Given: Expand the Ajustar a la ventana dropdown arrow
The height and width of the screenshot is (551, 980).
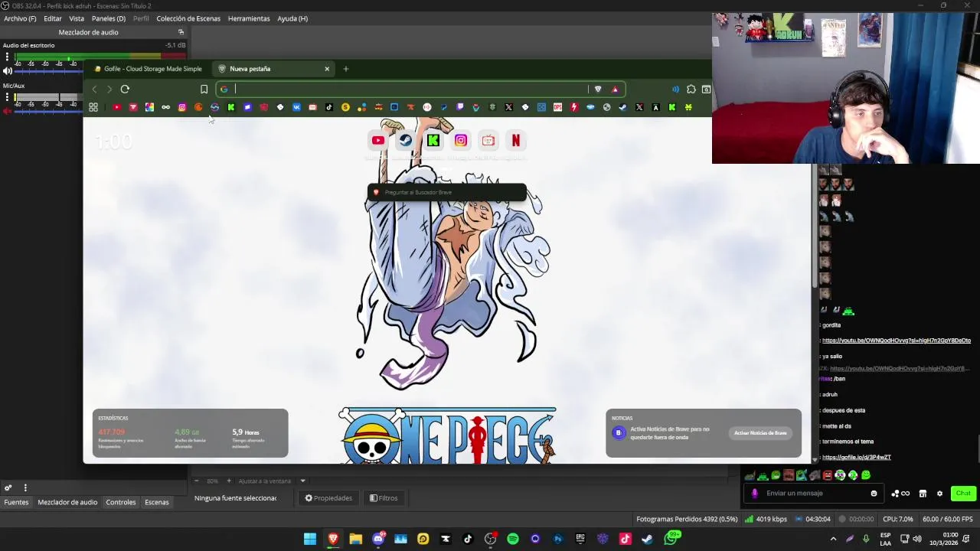Looking at the screenshot, I should tap(302, 481).
